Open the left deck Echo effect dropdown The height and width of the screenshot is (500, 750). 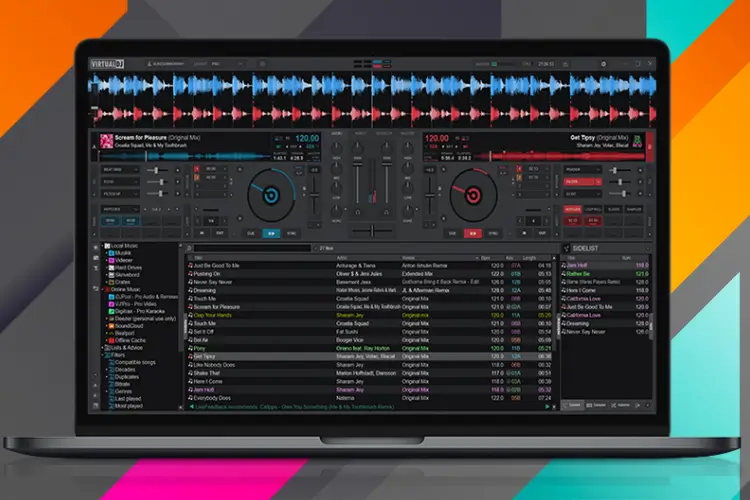point(120,182)
